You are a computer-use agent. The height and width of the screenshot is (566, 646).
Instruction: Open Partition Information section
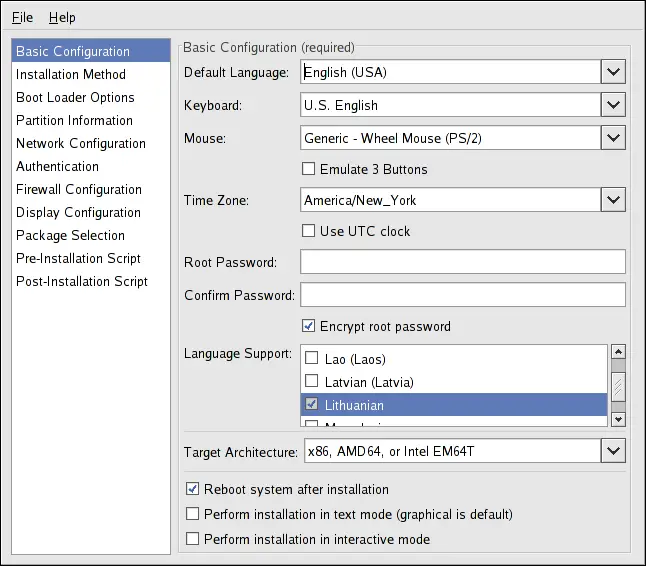pyautogui.click(x=74, y=120)
